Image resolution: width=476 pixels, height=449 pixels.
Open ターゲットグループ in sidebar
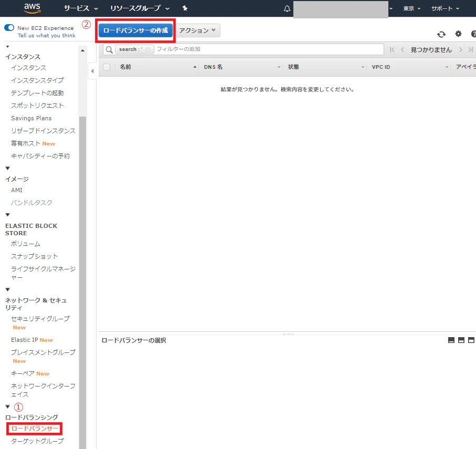click(x=37, y=441)
